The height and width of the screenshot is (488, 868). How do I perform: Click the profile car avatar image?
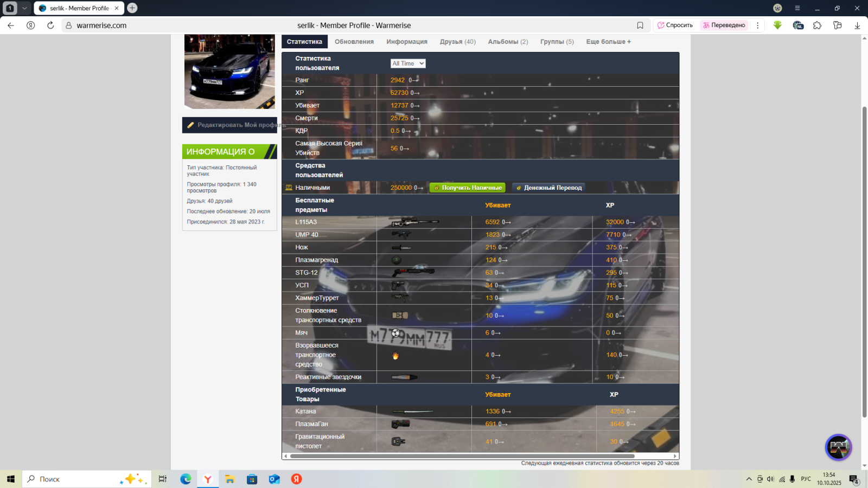click(x=229, y=72)
